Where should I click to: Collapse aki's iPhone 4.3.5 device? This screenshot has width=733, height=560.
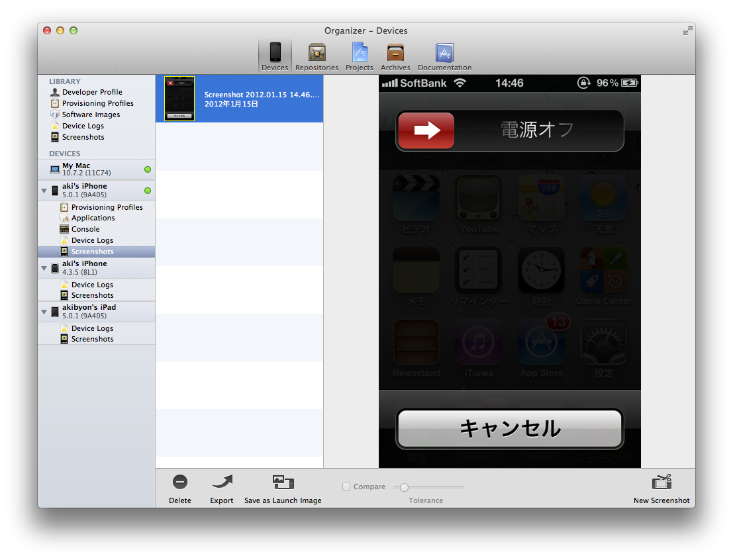pyautogui.click(x=44, y=268)
